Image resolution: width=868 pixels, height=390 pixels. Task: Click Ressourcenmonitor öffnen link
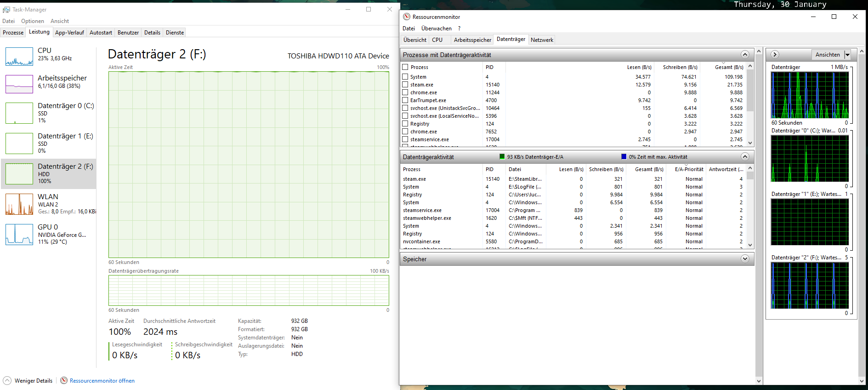(x=102, y=380)
